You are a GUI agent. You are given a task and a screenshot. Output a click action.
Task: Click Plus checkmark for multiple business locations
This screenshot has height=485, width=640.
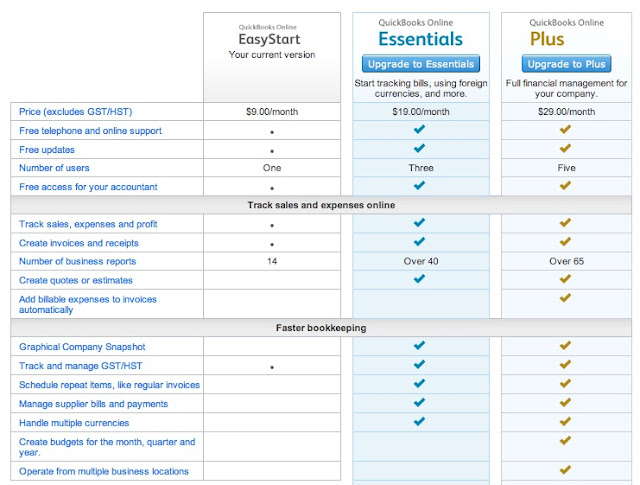point(566,470)
